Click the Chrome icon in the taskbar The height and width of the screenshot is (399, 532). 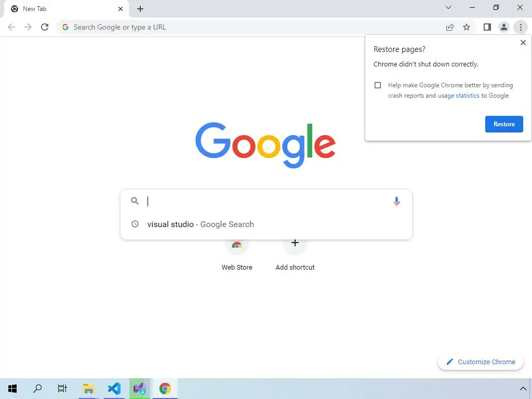coord(165,389)
